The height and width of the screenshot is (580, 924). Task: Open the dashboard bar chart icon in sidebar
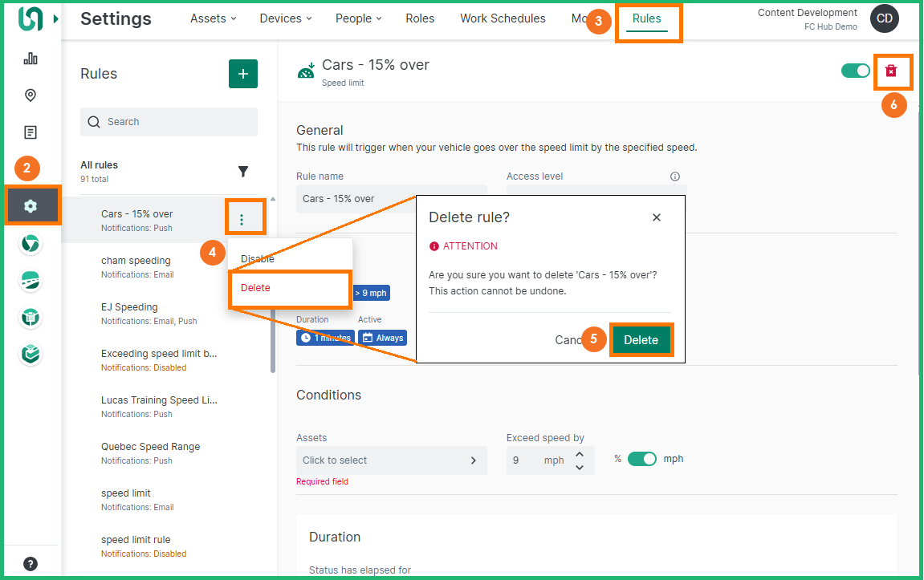(x=31, y=59)
